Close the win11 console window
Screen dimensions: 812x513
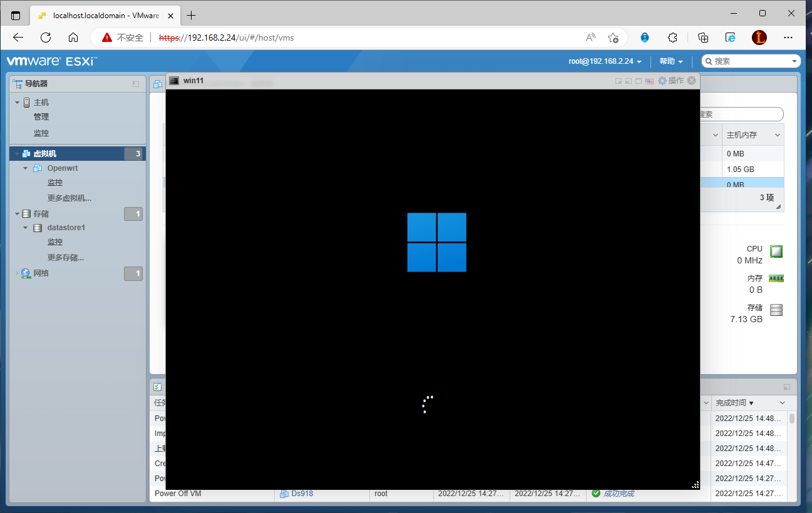[691, 81]
